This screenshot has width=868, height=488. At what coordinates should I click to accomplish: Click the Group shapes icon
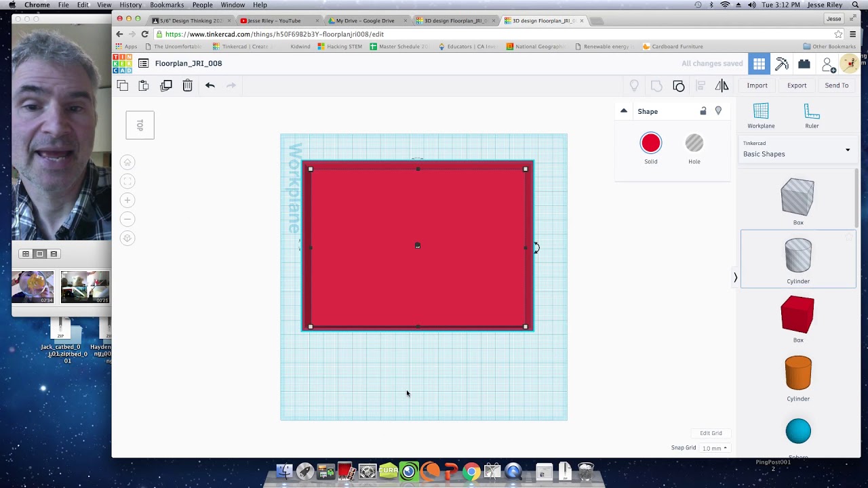coord(656,85)
